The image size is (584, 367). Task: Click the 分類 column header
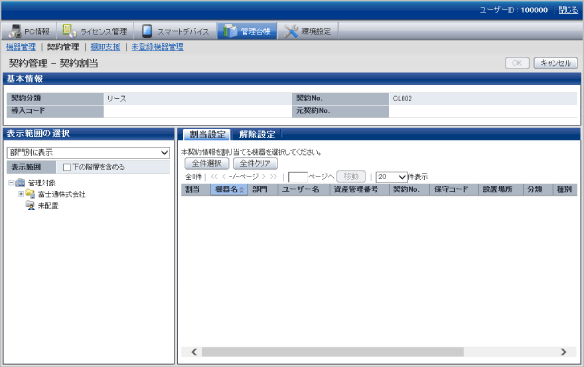pos(538,189)
